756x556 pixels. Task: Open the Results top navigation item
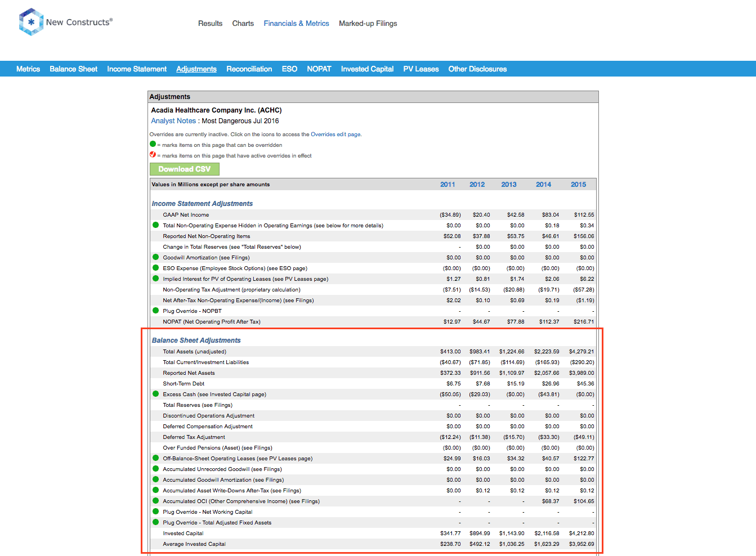coord(210,24)
